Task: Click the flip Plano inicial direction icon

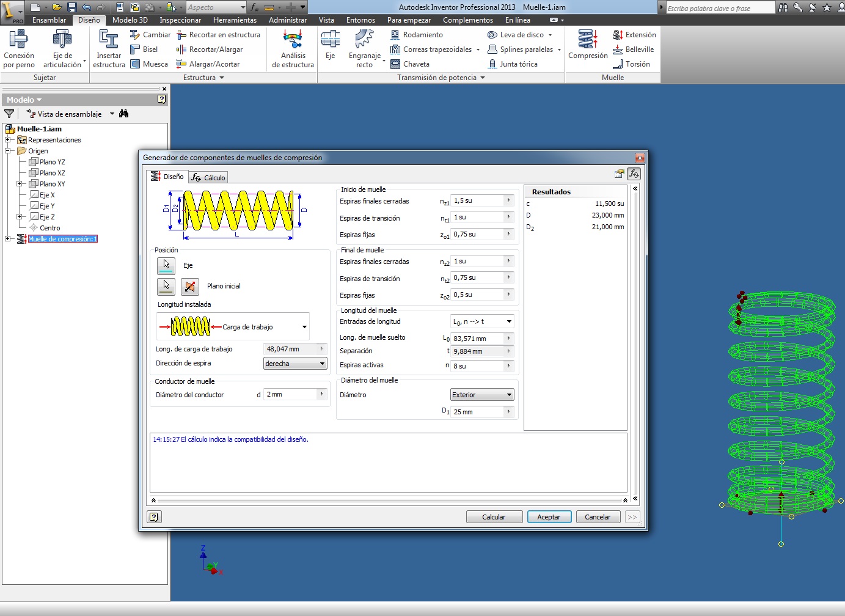Action: point(190,286)
